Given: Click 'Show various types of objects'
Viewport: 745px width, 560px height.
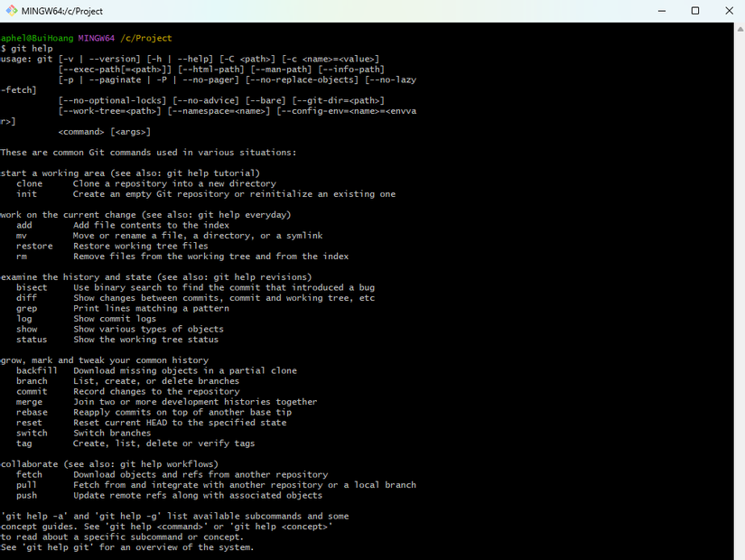Looking at the screenshot, I should pos(148,330).
